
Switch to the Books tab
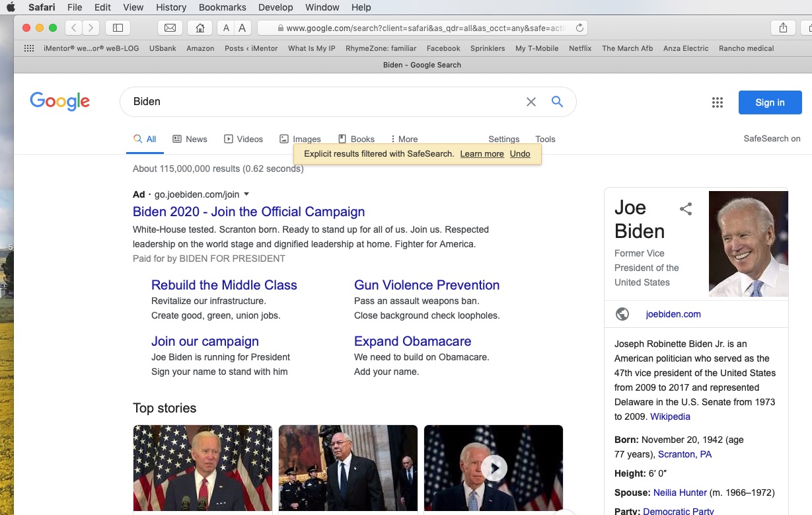[356, 139]
